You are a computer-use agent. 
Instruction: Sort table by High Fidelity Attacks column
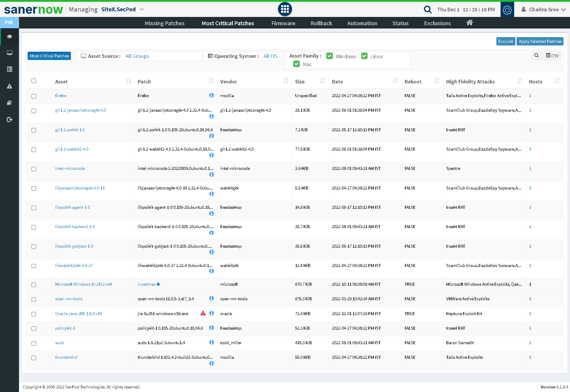pos(520,80)
